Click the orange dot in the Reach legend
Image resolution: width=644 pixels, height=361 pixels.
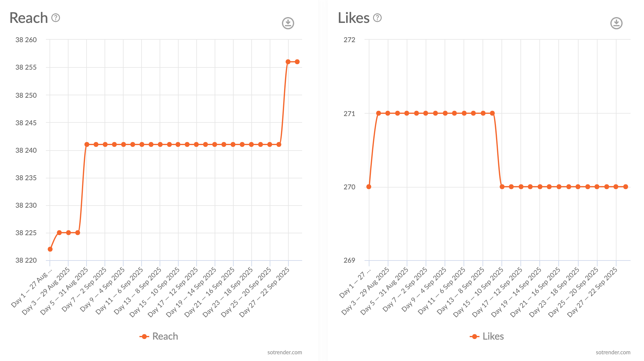(x=144, y=336)
